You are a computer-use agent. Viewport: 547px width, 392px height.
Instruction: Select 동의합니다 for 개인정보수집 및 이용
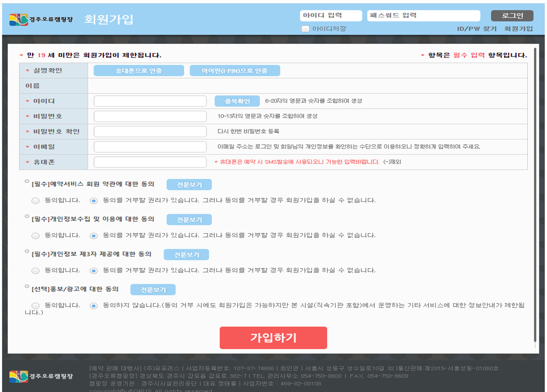pyautogui.click(x=35, y=236)
